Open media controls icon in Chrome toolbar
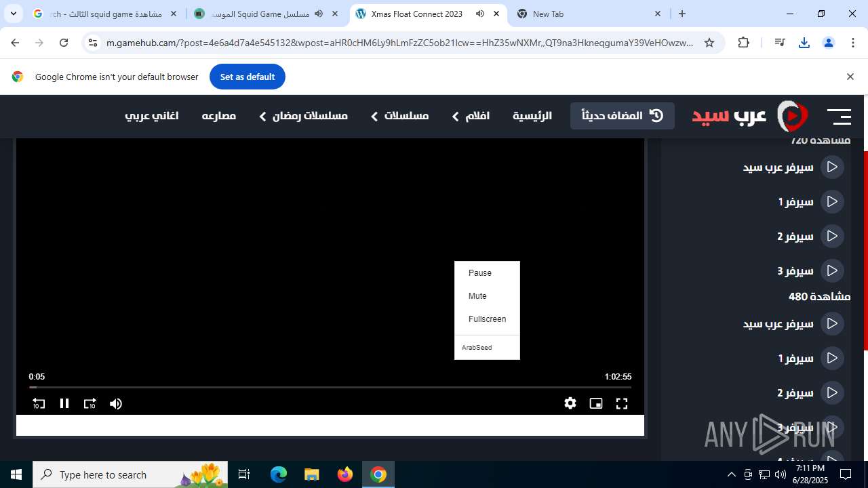Viewport: 868px width, 488px height. pyautogui.click(x=780, y=43)
